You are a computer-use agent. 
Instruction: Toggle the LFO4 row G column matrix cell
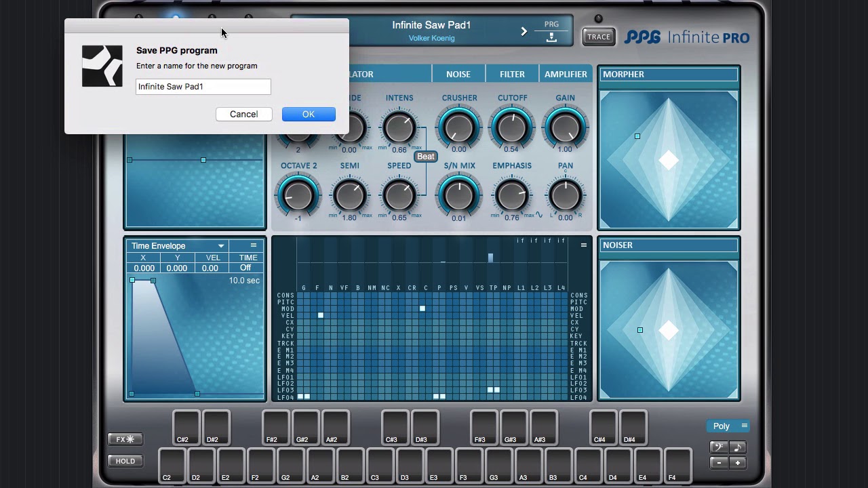pyautogui.click(x=300, y=396)
